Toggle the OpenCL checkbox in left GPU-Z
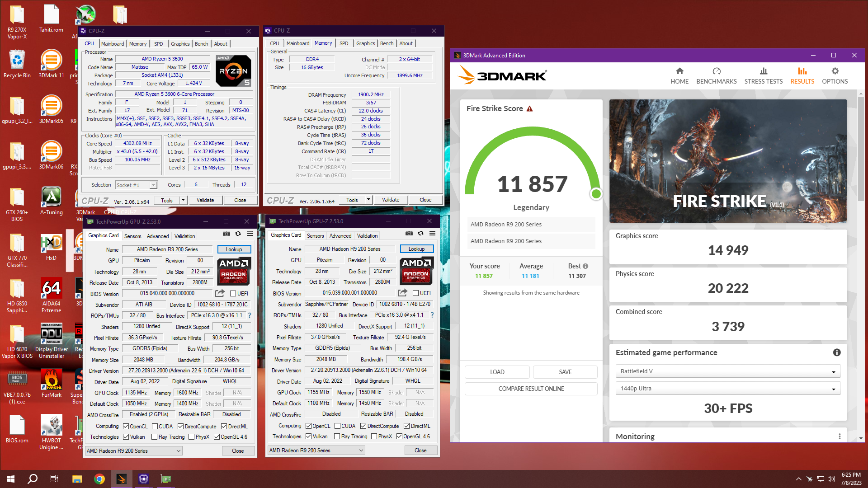 click(126, 427)
